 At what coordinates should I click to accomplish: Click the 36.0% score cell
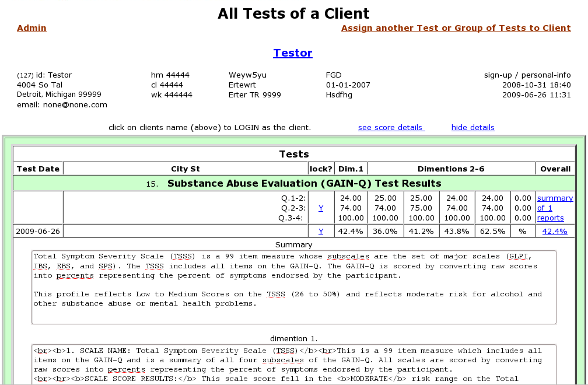click(385, 232)
